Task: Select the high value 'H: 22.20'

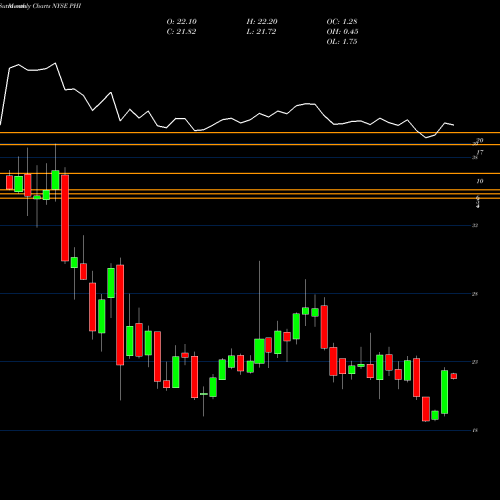Action: pyautogui.click(x=262, y=22)
